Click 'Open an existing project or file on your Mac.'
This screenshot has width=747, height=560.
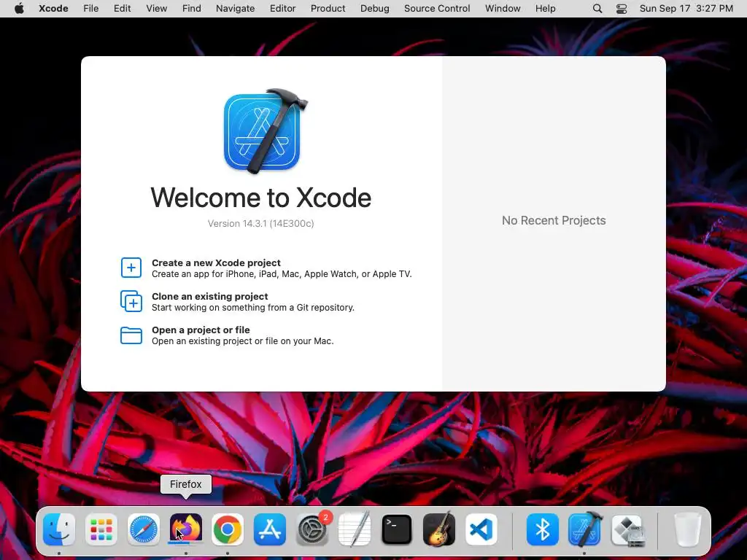(x=242, y=341)
